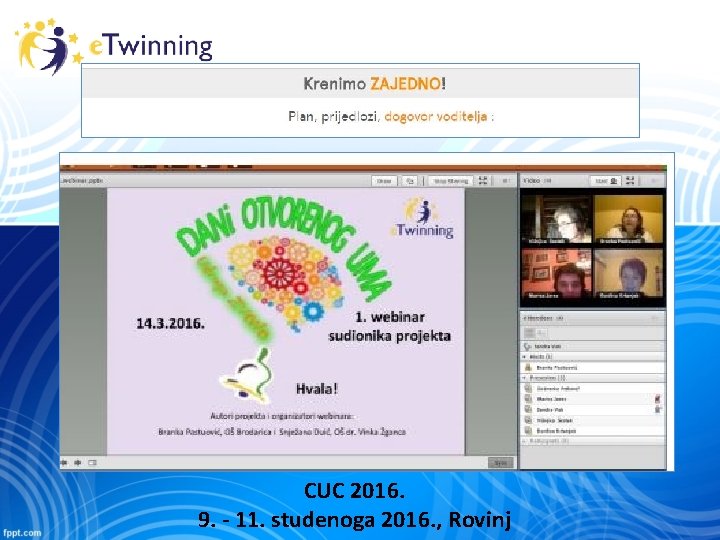This screenshot has width=720, height=540.
Task: Click the orange 'dogovor voditelja' text
Action: (x=436, y=116)
